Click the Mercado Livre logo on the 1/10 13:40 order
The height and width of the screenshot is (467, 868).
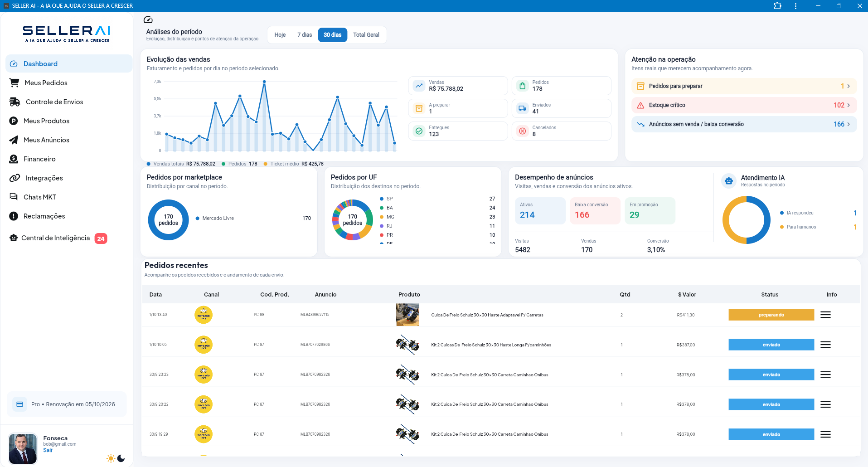pos(204,315)
